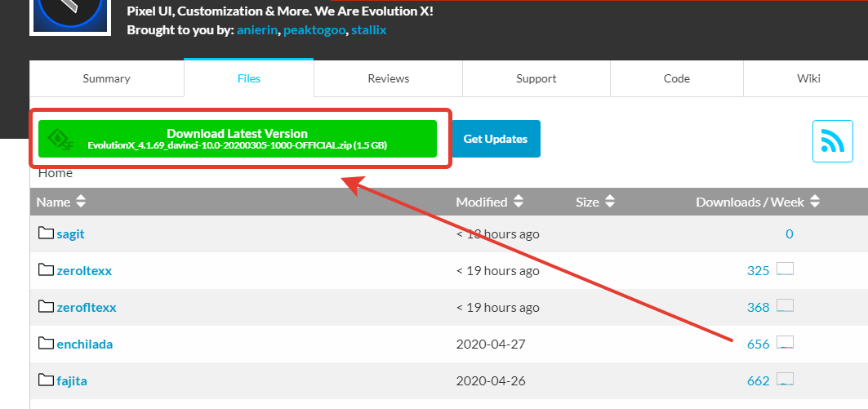The height and width of the screenshot is (409, 868).
Task: Click the zerofltexx folder icon
Action: click(x=46, y=307)
